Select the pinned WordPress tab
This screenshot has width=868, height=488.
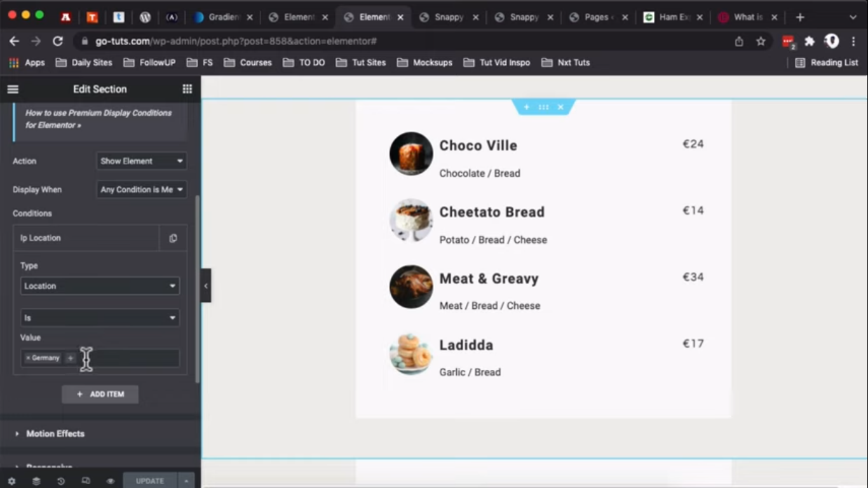coord(145,17)
